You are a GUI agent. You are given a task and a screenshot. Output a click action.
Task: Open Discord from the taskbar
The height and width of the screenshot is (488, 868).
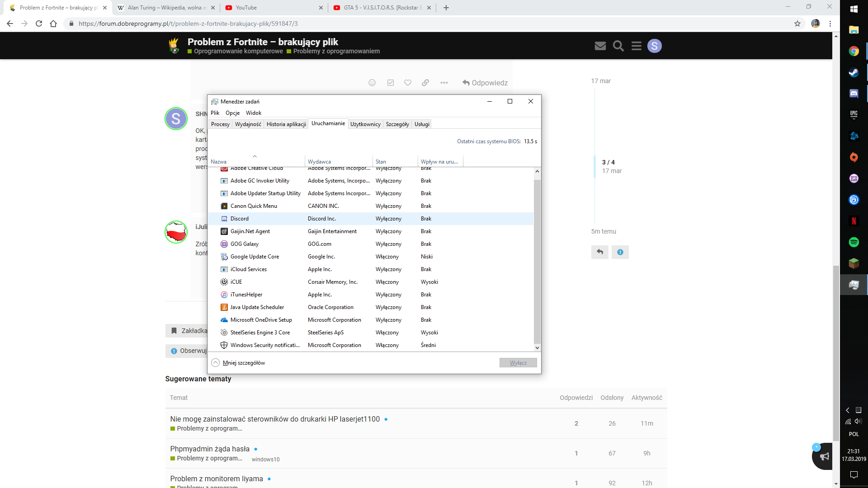click(x=854, y=94)
